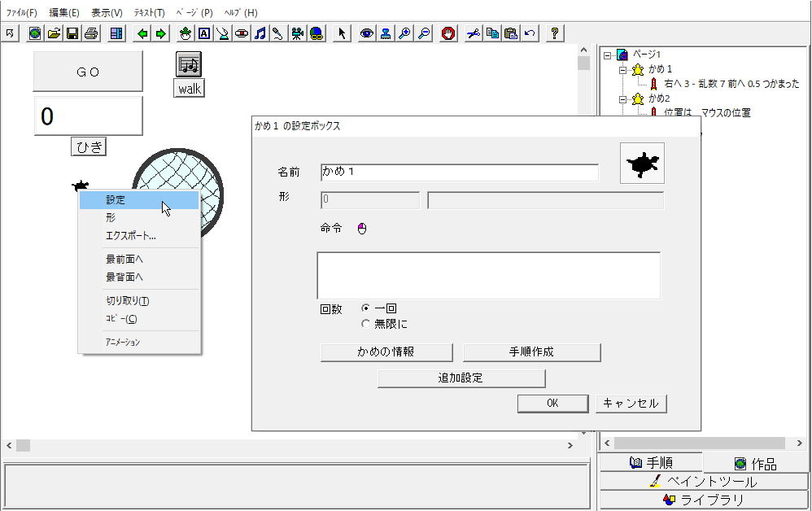The width and height of the screenshot is (812, 511).
Task: Click the blue page layout icon
Action: tap(116, 33)
